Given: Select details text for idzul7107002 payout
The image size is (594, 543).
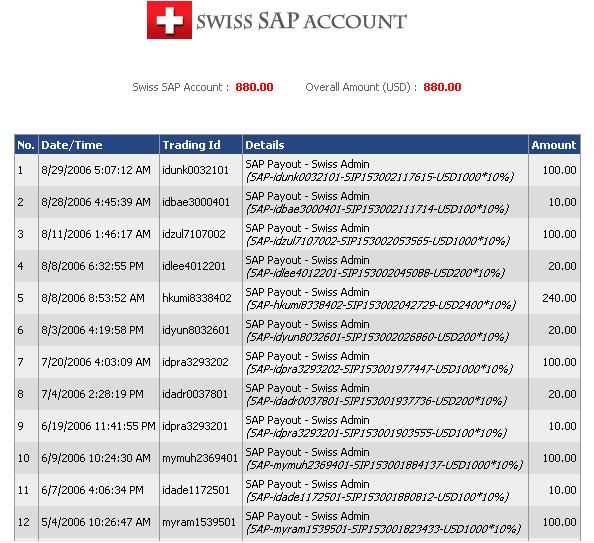Looking at the screenshot, I should point(377,235).
